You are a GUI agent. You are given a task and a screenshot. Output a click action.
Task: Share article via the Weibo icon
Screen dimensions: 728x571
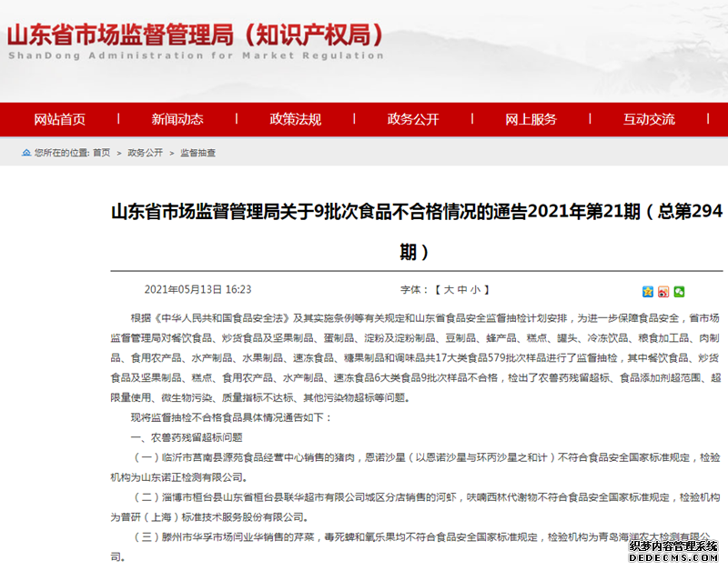pyautogui.click(x=663, y=291)
